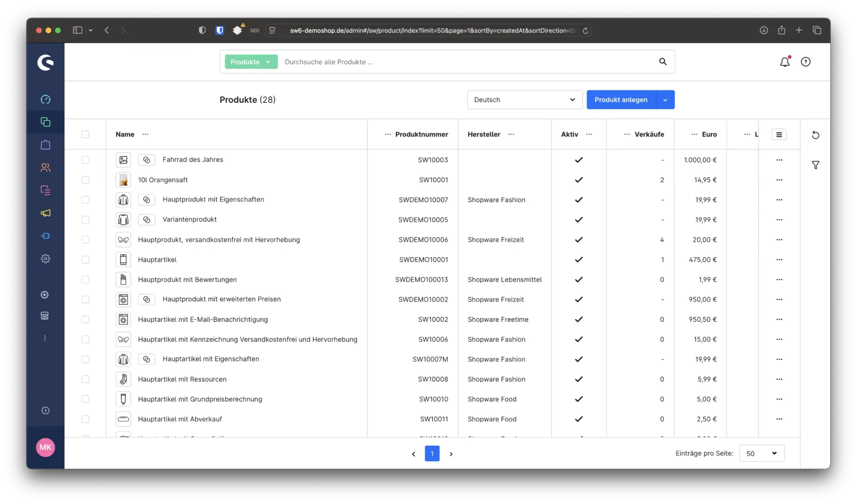Open the help question mark icon

806,62
